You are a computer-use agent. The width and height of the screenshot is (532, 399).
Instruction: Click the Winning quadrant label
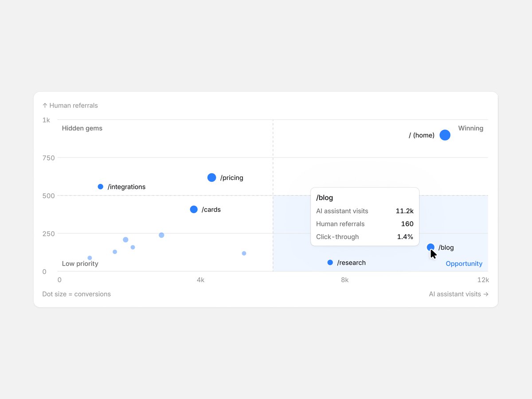[x=471, y=128]
